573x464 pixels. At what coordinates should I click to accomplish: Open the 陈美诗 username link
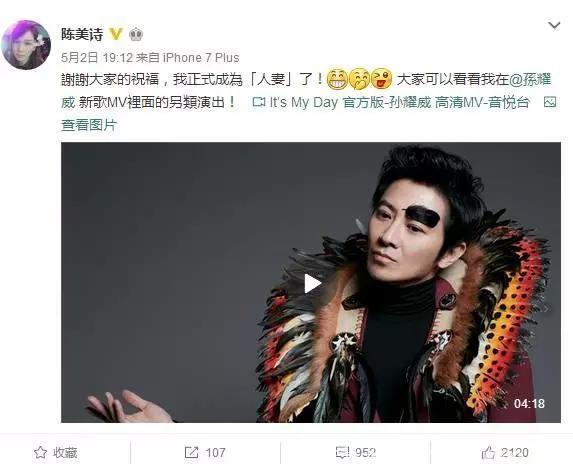coord(82,35)
